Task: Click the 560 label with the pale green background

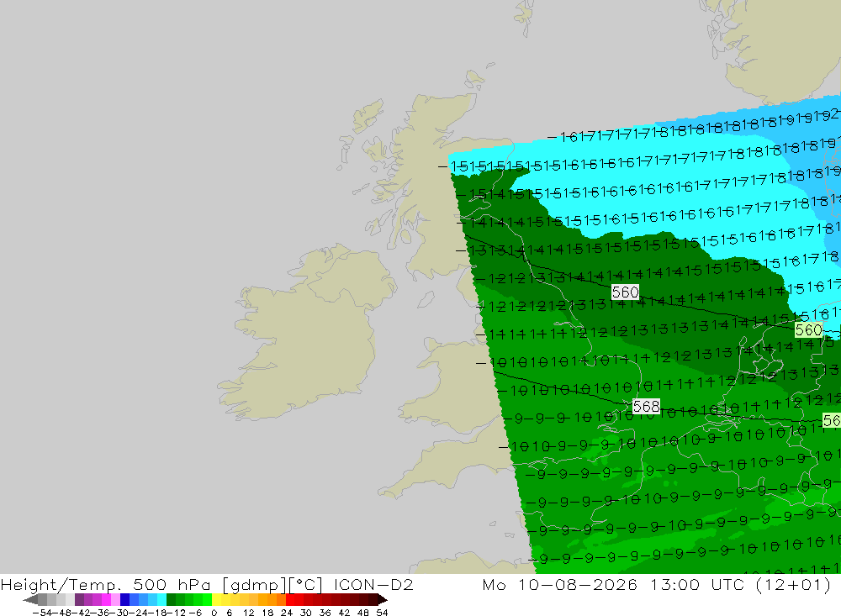Action: click(x=808, y=329)
